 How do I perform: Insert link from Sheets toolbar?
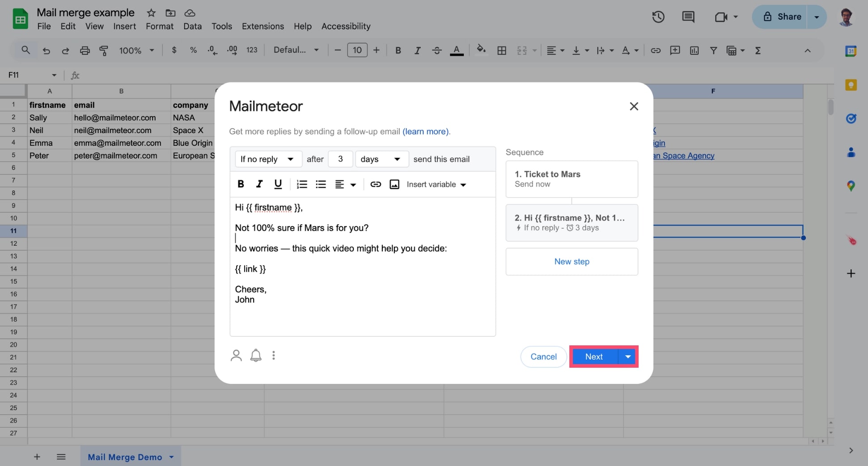(x=656, y=50)
